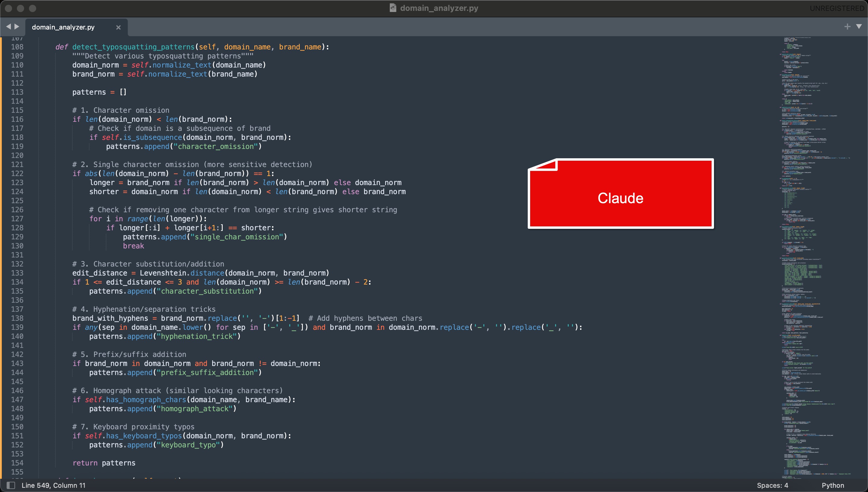Click the "shorter = domain_norm if" line
868x492 pixels.
point(247,192)
